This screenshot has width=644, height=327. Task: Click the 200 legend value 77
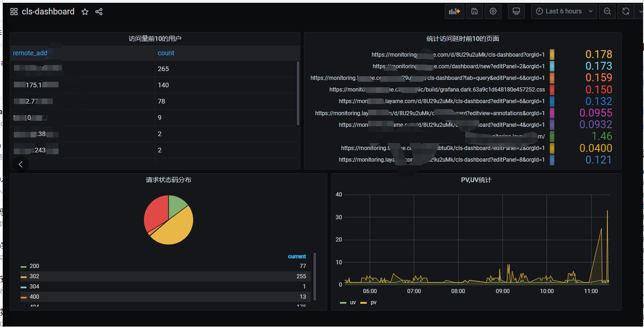click(303, 266)
